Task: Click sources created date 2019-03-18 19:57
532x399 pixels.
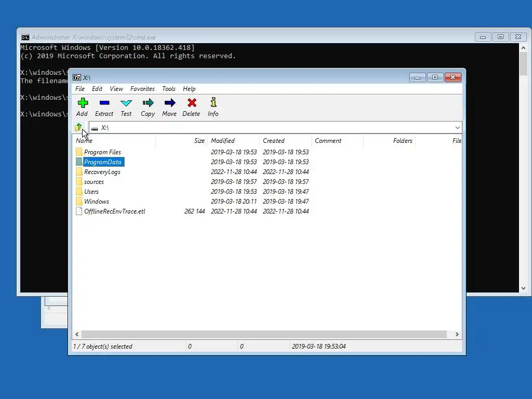Action: [286, 181]
